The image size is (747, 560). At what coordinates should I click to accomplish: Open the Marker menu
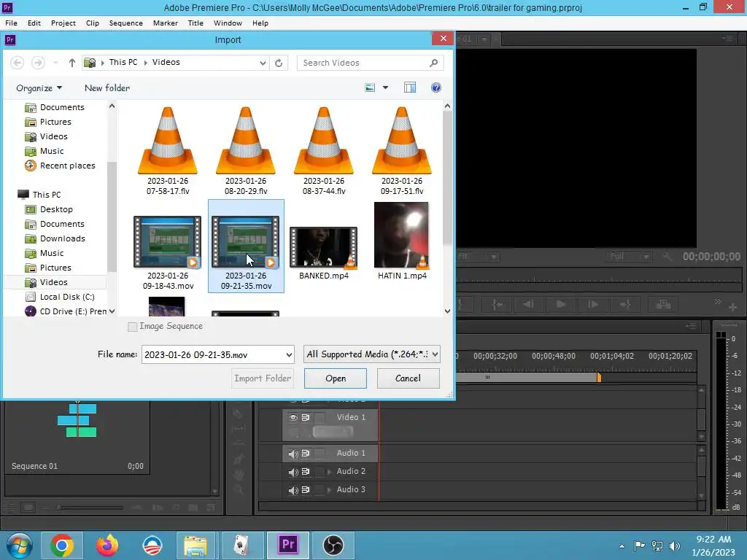tap(166, 23)
